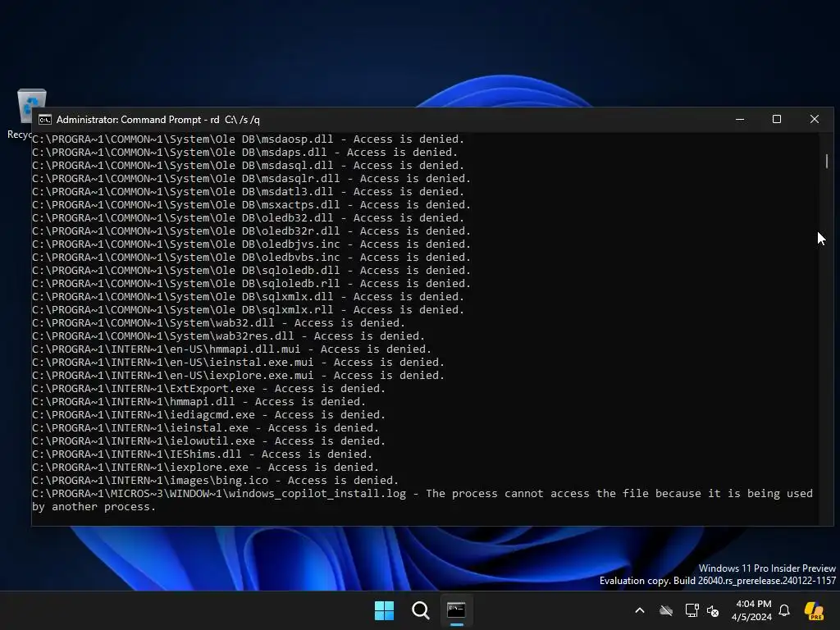This screenshot has height=630, width=840.
Task: Click the ielowutil.exe output line
Action: coord(209,441)
